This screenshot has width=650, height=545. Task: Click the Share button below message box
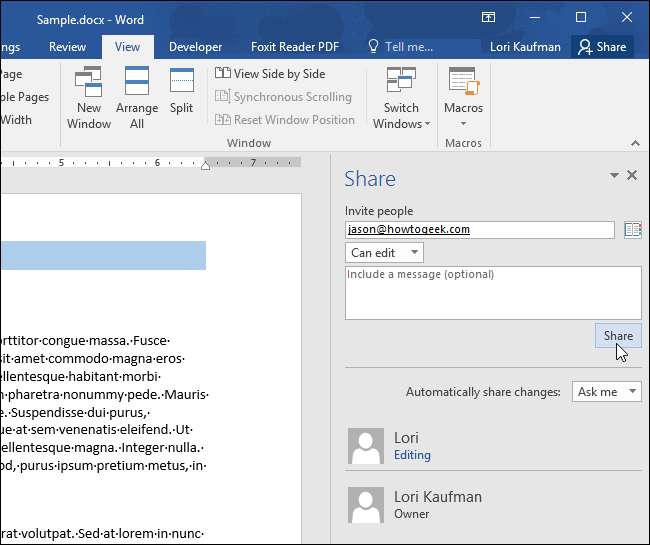pyautogui.click(x=617, y=336)
